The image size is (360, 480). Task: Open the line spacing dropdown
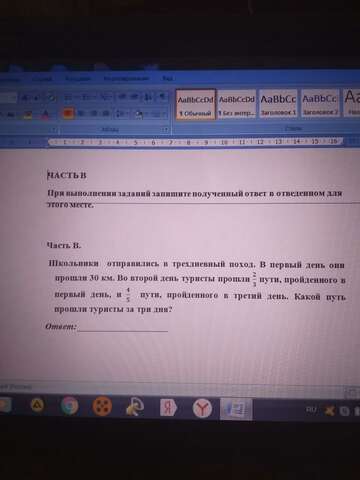click(x=120, y=114)
